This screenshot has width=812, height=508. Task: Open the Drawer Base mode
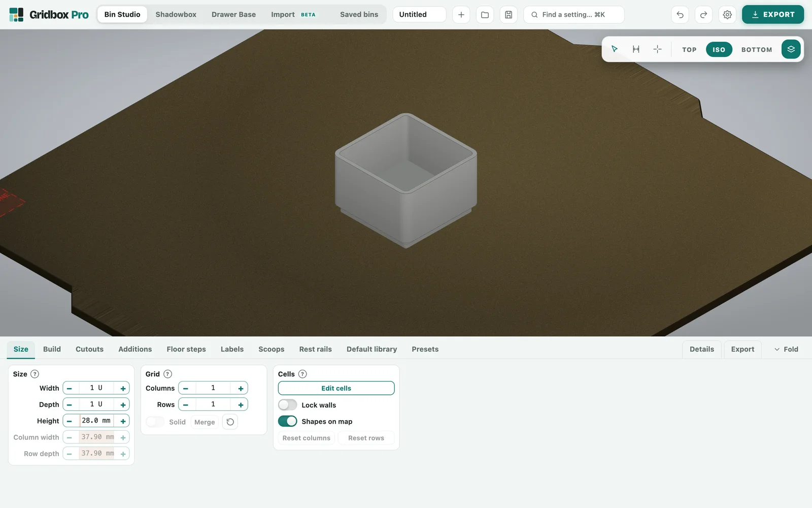tap(233, 14)
